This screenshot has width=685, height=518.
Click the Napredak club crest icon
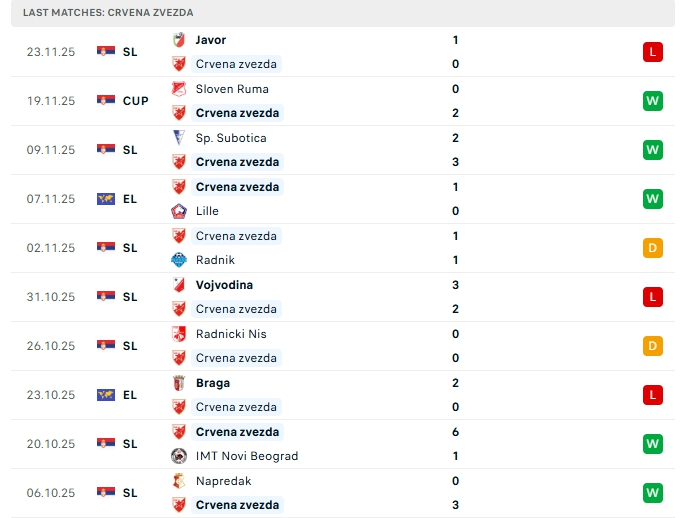click(x=179, y=481)
